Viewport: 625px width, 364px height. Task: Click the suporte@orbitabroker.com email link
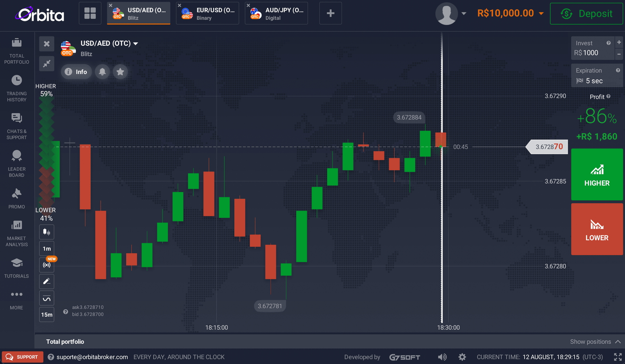coord(92,357)
